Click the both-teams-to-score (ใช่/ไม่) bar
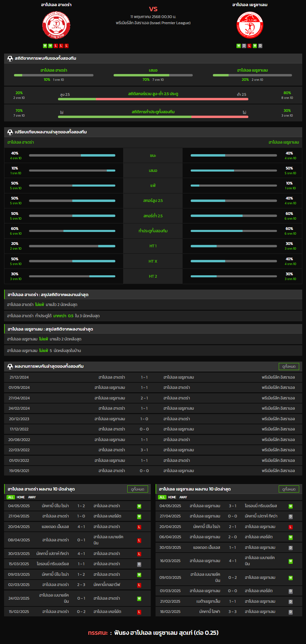The height and width of the screenshot is (644, 306). pos(153,117)
